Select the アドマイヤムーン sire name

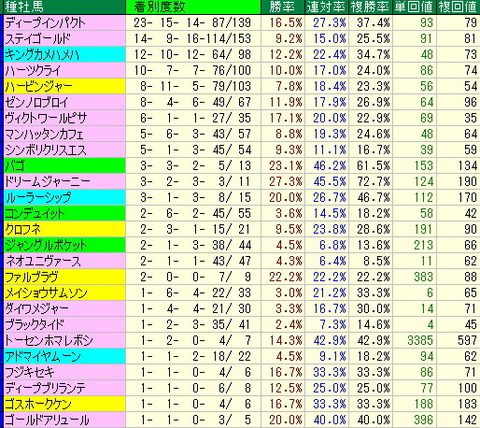43,356
